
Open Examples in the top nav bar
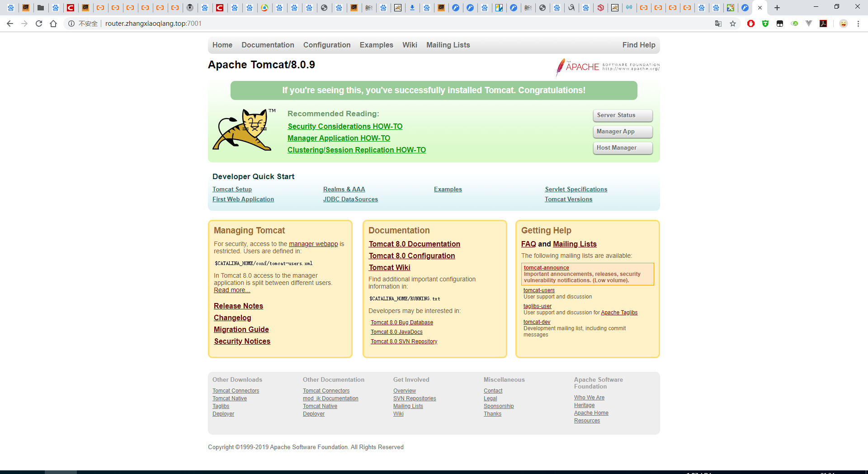[x=377, y=45]
